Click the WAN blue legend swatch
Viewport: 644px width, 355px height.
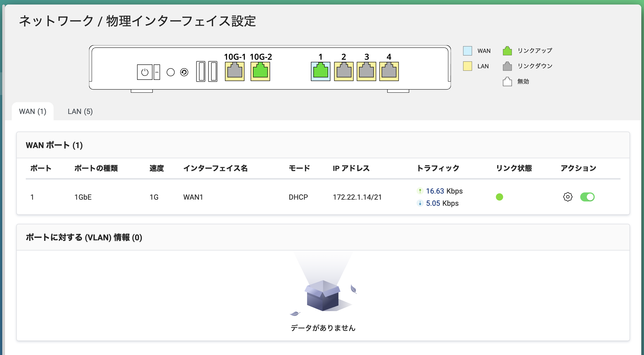[467, 51]
